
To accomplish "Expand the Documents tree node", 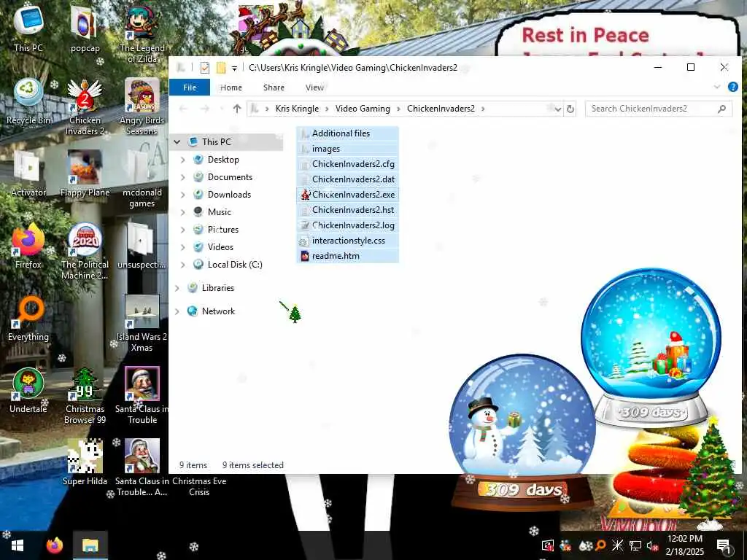I will [x=183, y=177].
